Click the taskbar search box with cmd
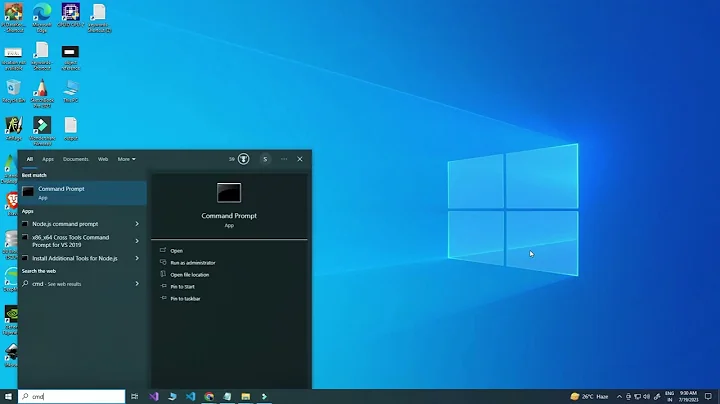Image resolution: width=720 pixels, height=404 pixels. [x=72, y=396]
